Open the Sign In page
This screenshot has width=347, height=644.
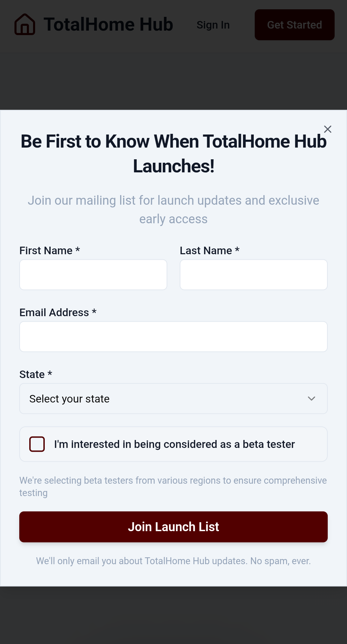(213, 25)
